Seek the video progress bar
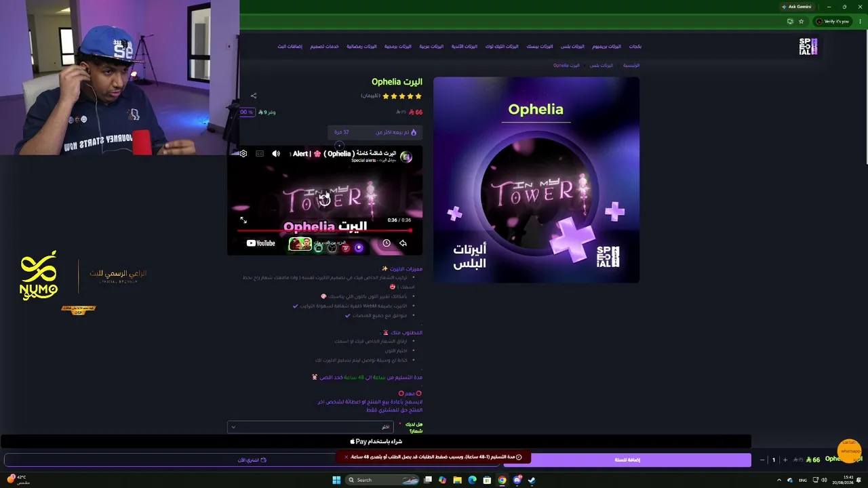Image resolution: width=868 pixels, height=488 pixels. tap(325, 230)
